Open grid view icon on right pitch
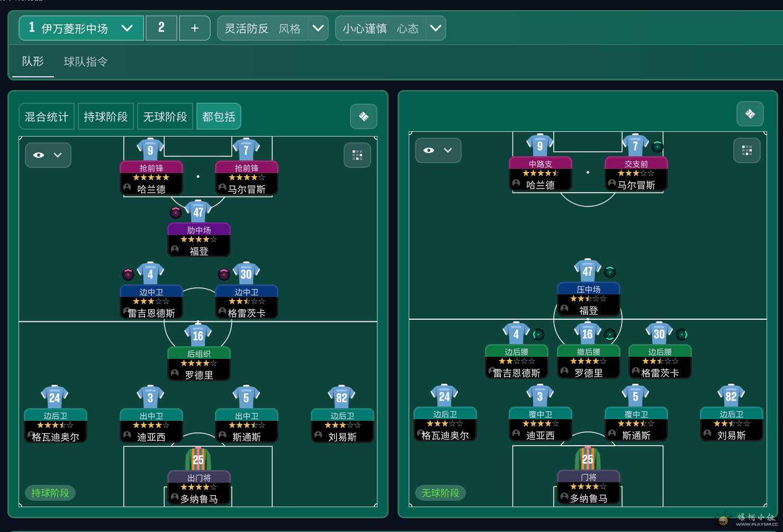783x532 pixels. point(746,151)
